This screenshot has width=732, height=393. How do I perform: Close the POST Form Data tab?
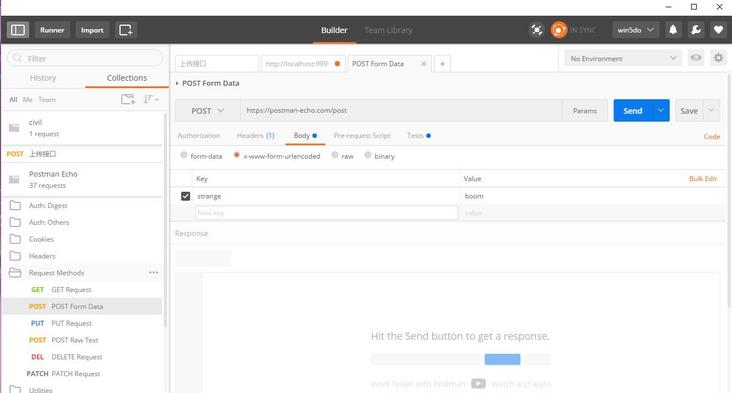coord(423,63)
